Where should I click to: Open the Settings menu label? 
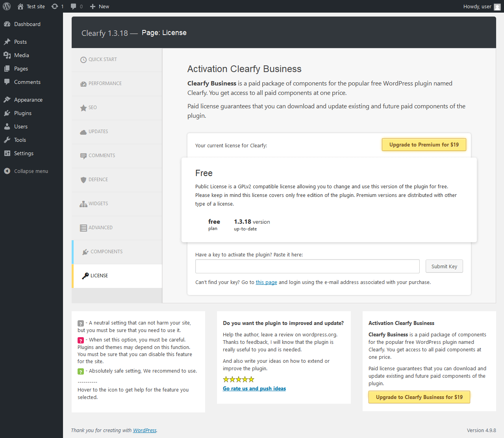click(x=24, y=153)
